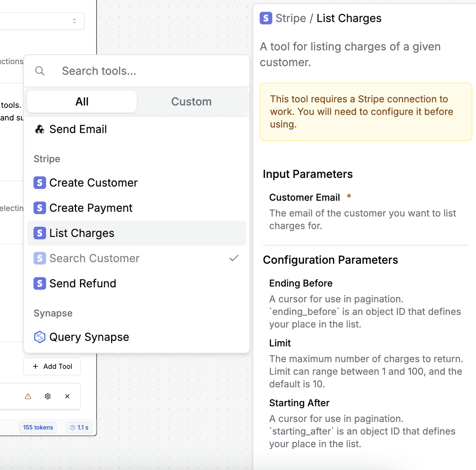Click the warning triangle icon
Image resolution: width=476 pixels, height=470 pixels.
[28, 396]
